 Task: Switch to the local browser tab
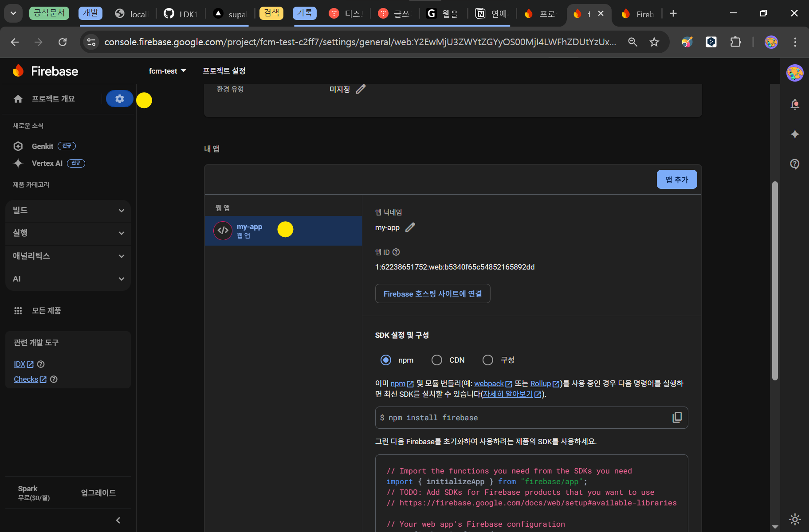pyautogui.click(x=132, y=14)
